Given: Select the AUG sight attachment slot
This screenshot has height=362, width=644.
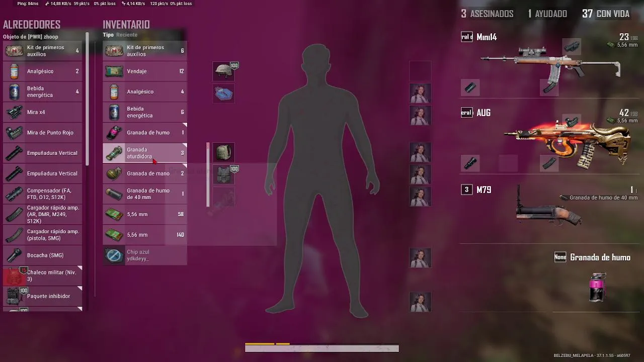Looking at the screenshot, I should tap(572, 122).
